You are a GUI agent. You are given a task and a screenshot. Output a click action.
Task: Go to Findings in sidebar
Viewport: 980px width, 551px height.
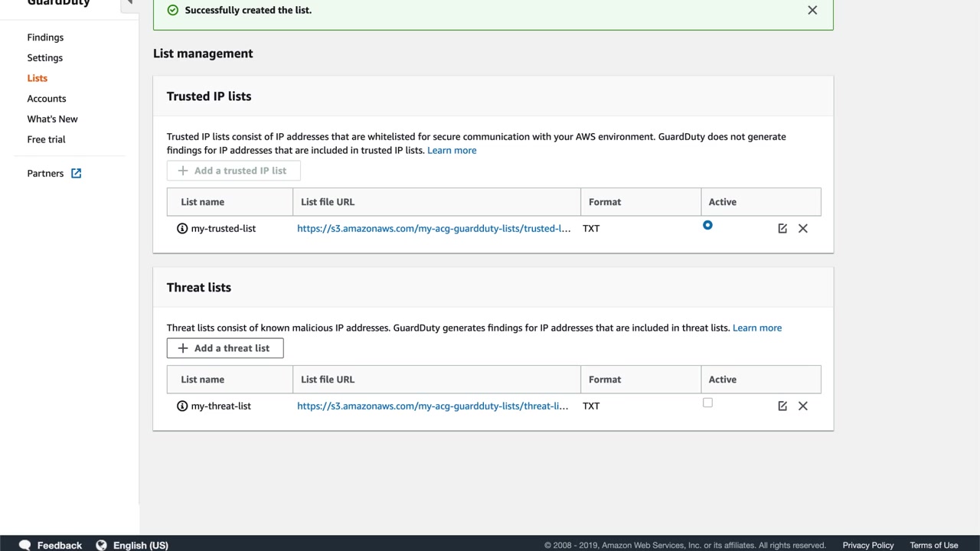[x=45, y=37]
